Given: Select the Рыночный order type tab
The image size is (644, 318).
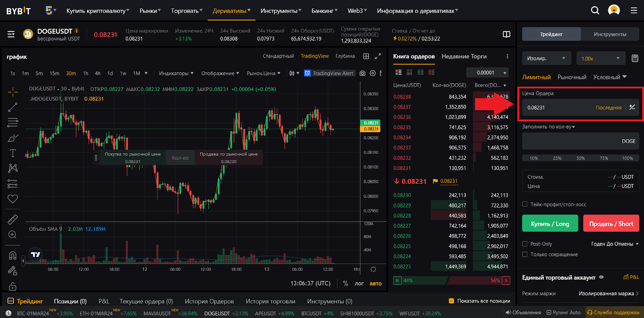Looking at the screenshot, I should (572, 77).
